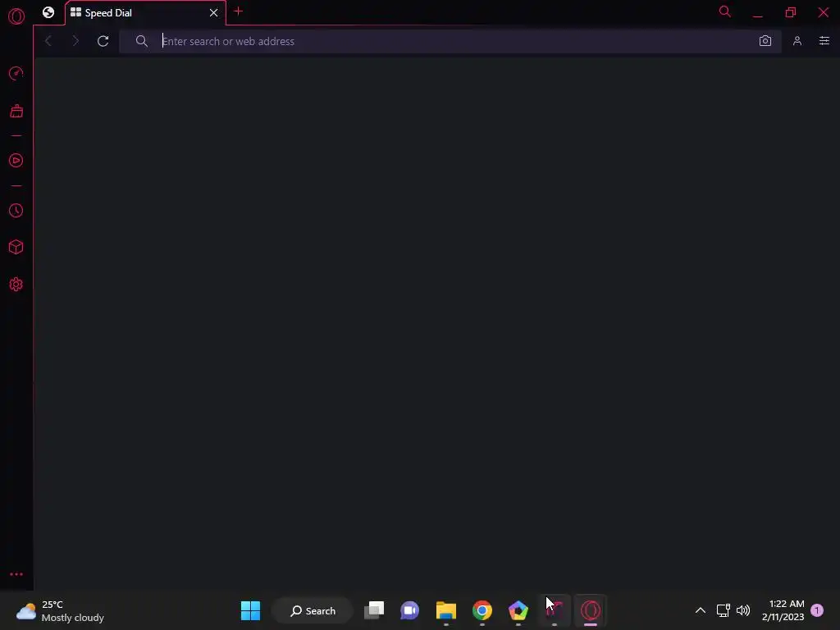Open sidebar setup three-dots menu
The width and height of the screenshot is (840, 630).
click(x=16, y=574)
